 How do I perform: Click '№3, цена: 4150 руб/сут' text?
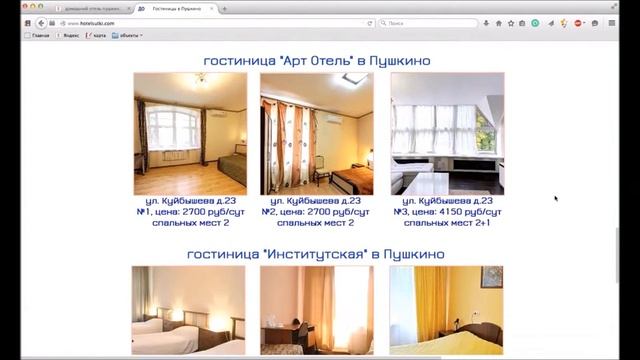[x=447, y=212]
